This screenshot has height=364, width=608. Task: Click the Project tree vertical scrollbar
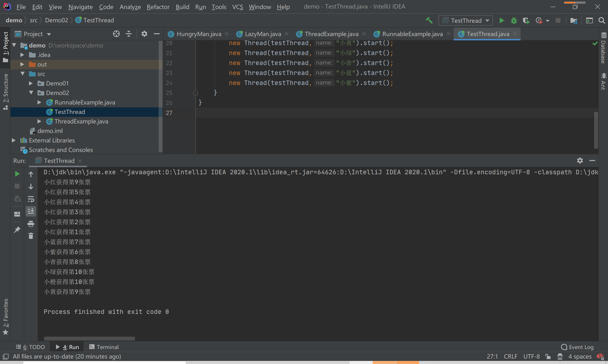pyautogui.click(x=161, y=96)
